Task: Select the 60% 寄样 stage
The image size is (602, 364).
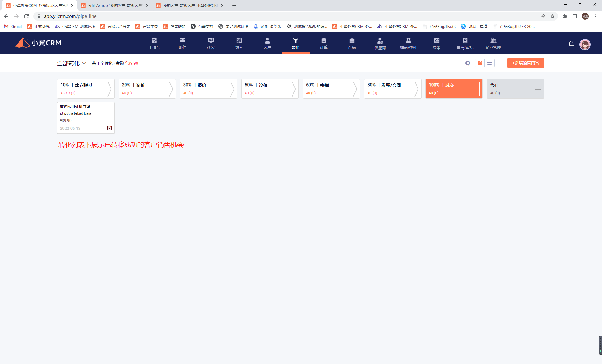Action: coord(331,89)
